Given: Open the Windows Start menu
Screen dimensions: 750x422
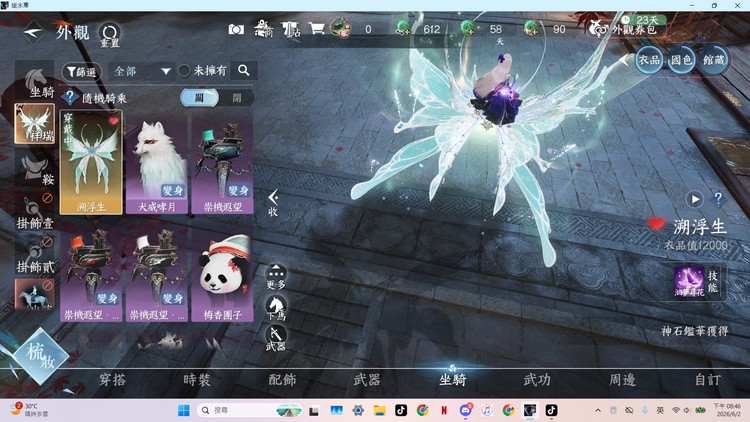Looking at the screenshot, I should [184, 411].
